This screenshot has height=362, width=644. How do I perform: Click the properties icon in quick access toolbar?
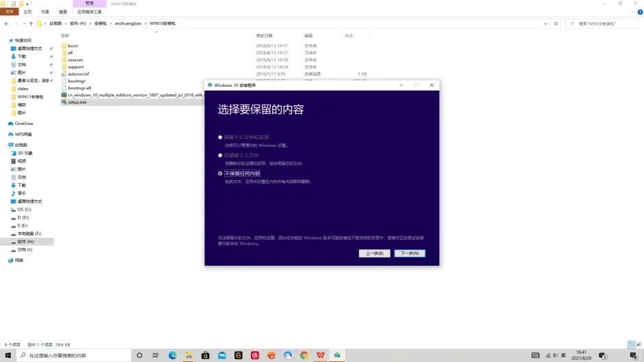click(x=14, y=3)
